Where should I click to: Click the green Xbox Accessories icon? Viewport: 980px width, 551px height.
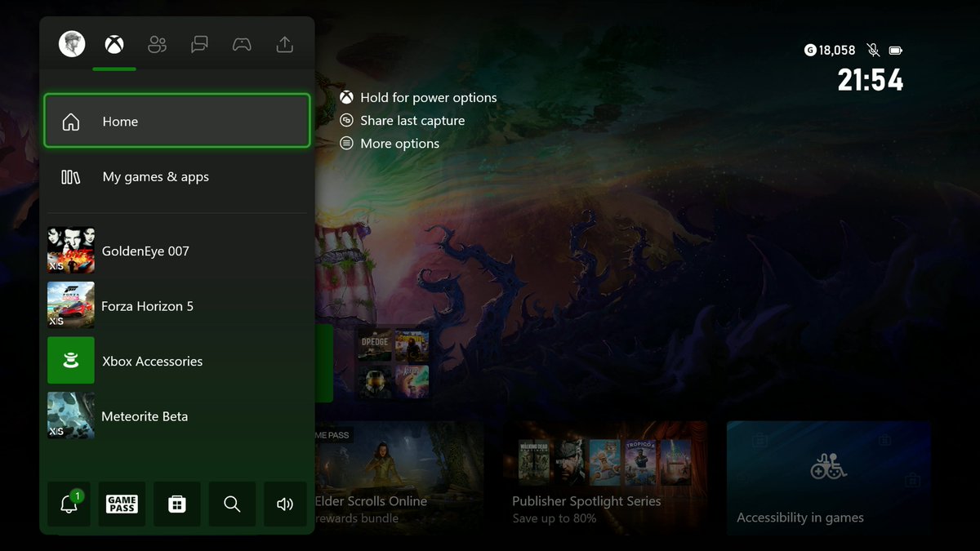71,361
